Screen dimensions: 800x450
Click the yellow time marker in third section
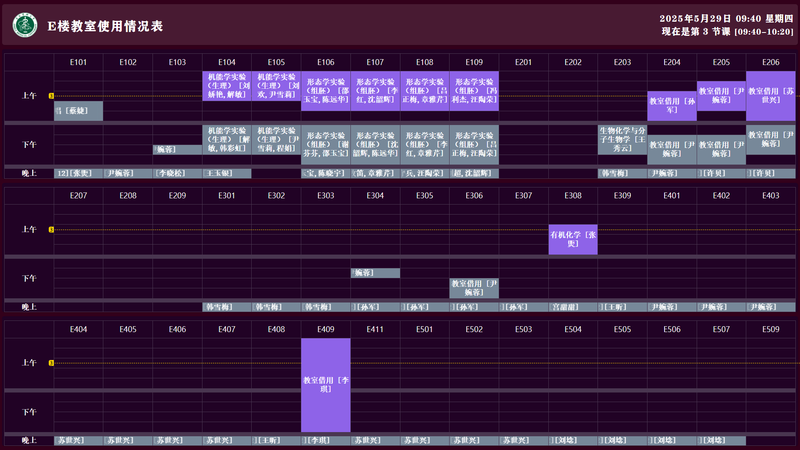coord(51,364)
